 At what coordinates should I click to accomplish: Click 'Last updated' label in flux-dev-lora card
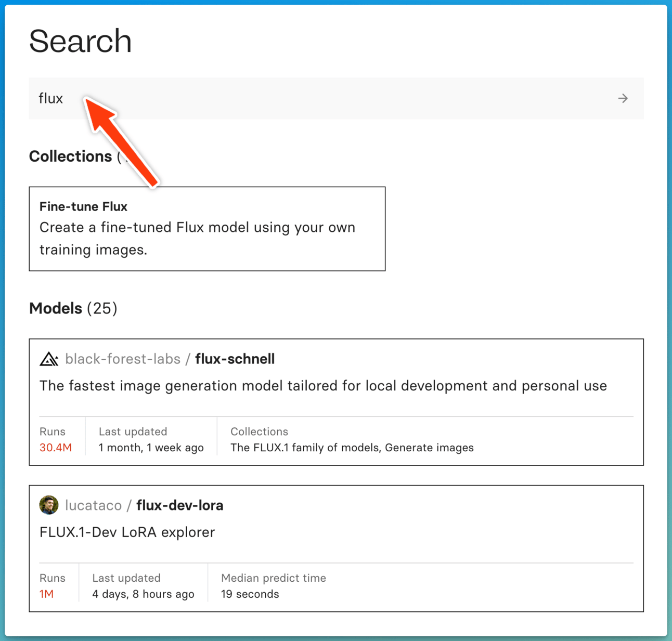pyautogui.click(x=126, y=578)
